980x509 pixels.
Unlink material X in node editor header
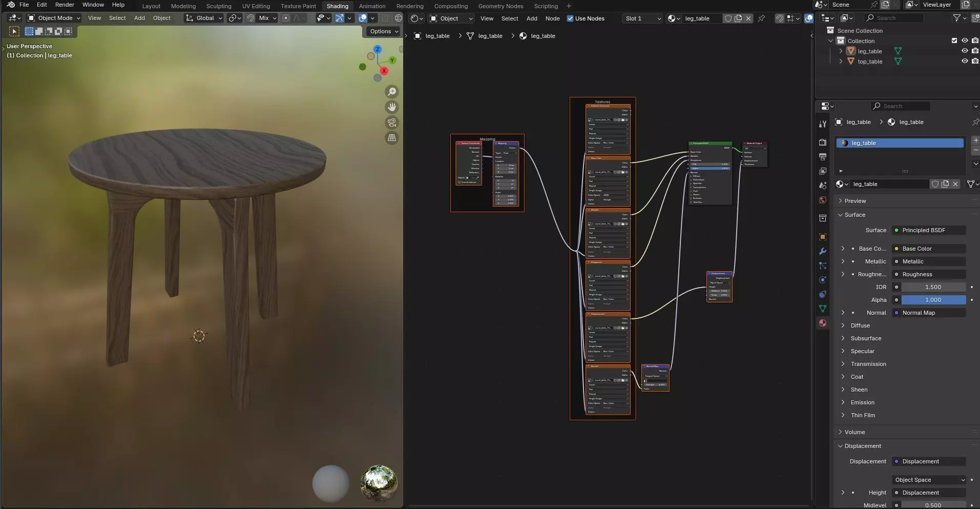(748, 18)
